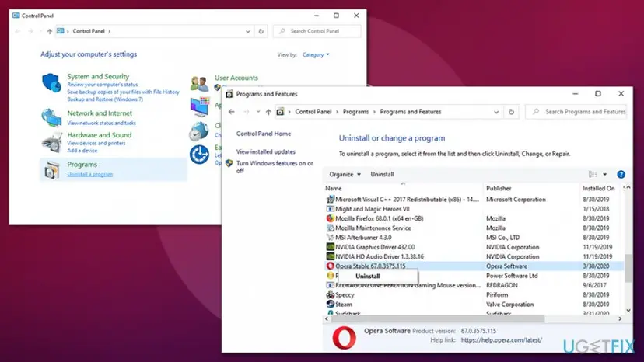Click the NVIDIA Graphics Driver icon
This screenshot has width=644, height=362.
click(331, 247)
